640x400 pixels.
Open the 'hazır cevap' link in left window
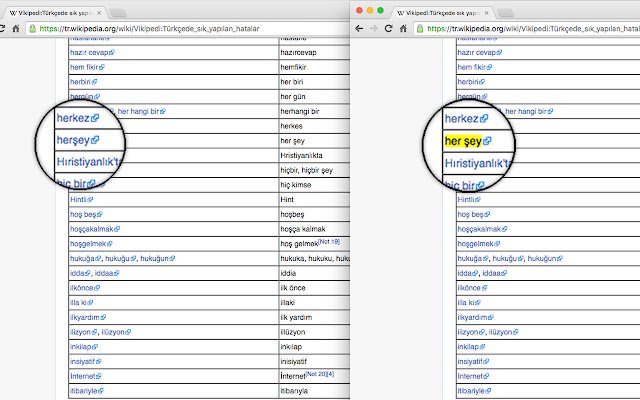pyautogui.click(x=89, y=52)
